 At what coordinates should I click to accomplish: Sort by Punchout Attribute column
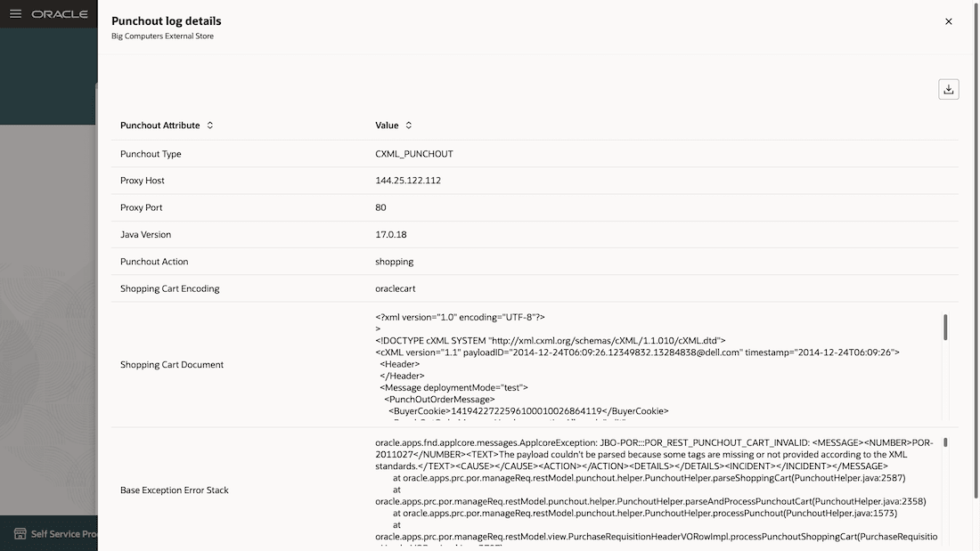[x=210, y=126]
